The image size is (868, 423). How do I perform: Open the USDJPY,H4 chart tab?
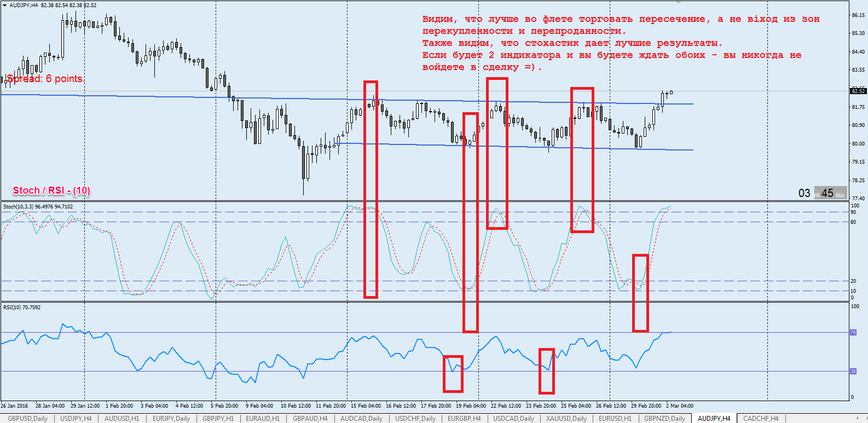click(76, 419)
